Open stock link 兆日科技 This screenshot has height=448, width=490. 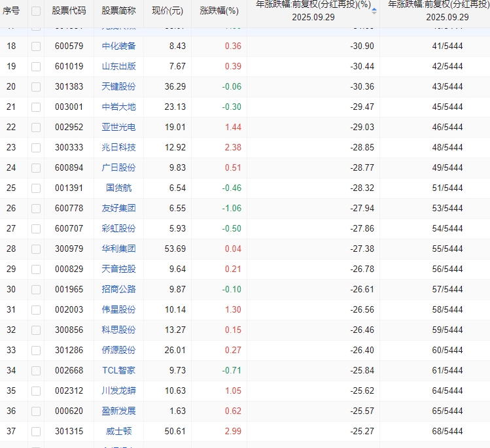coord(119,147)
